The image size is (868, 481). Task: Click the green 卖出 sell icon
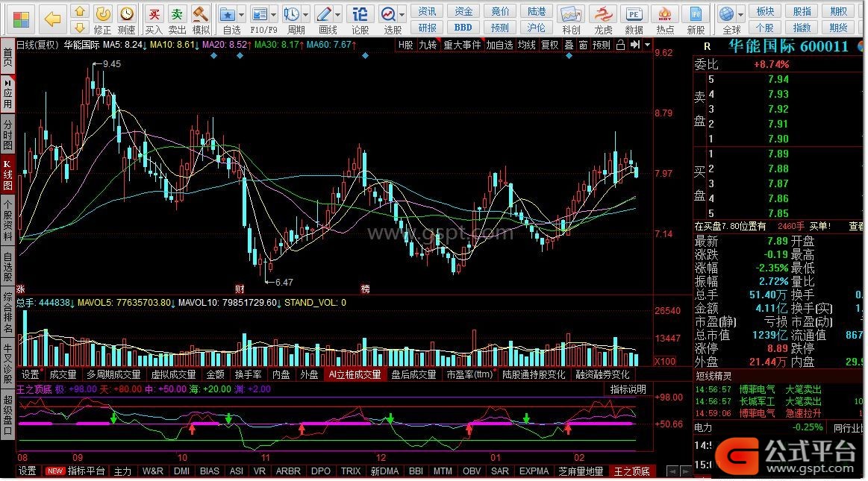pyautogui.click(x=177, y=13)
